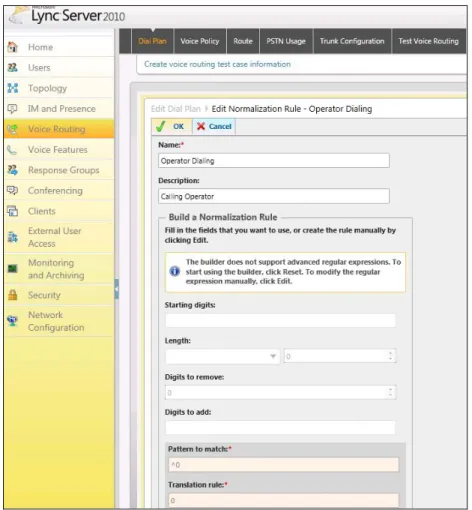The image size is (472, 510).
Task: Collapse the sidebar using splitter handle
Action: click(116, 289)
